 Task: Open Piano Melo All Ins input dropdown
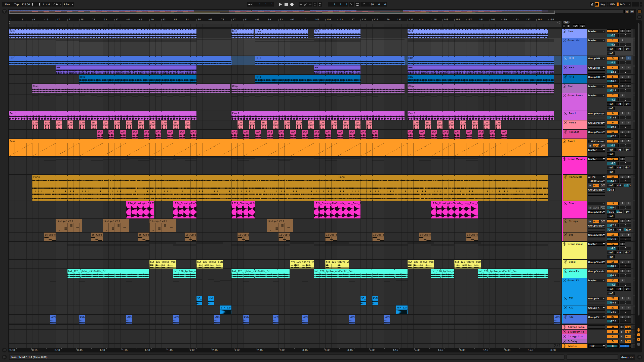pos(596,177)
